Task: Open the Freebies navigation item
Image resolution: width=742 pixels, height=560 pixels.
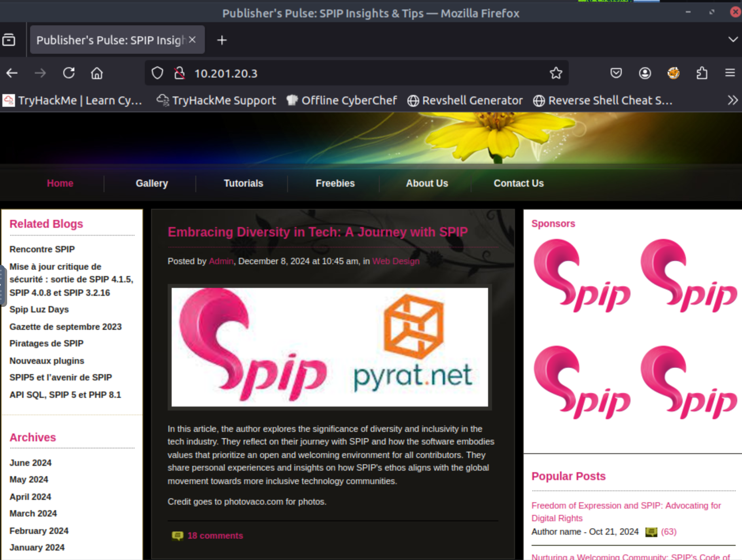Action: (335, 184)
